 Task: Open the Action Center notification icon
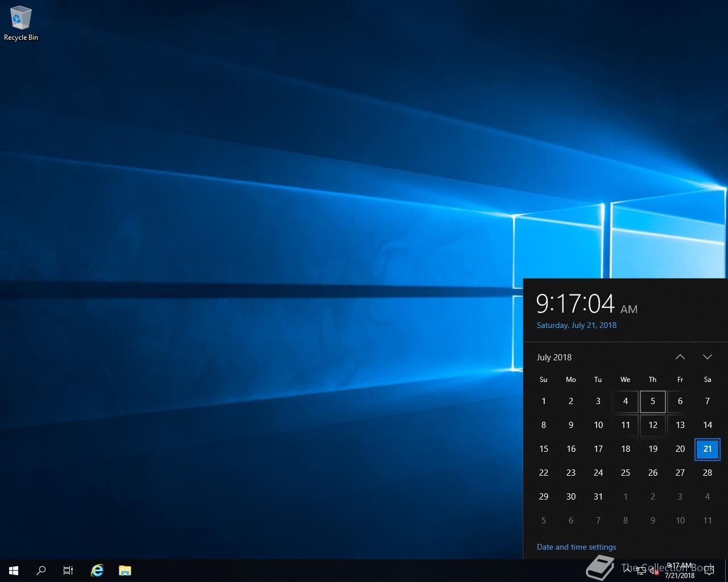(709, 571)
